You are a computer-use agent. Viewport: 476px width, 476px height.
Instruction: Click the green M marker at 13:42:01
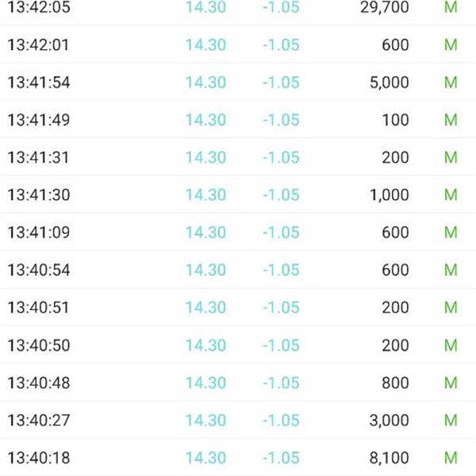[451, 45]
